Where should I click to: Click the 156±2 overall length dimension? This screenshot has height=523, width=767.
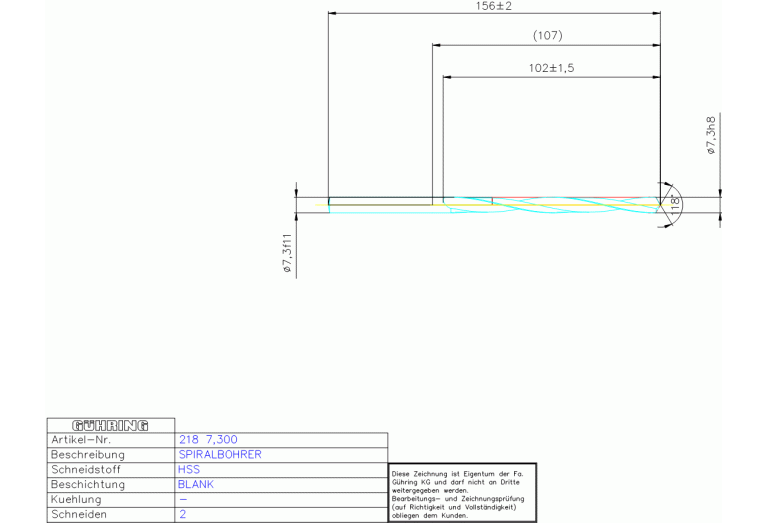coord(494,7)
